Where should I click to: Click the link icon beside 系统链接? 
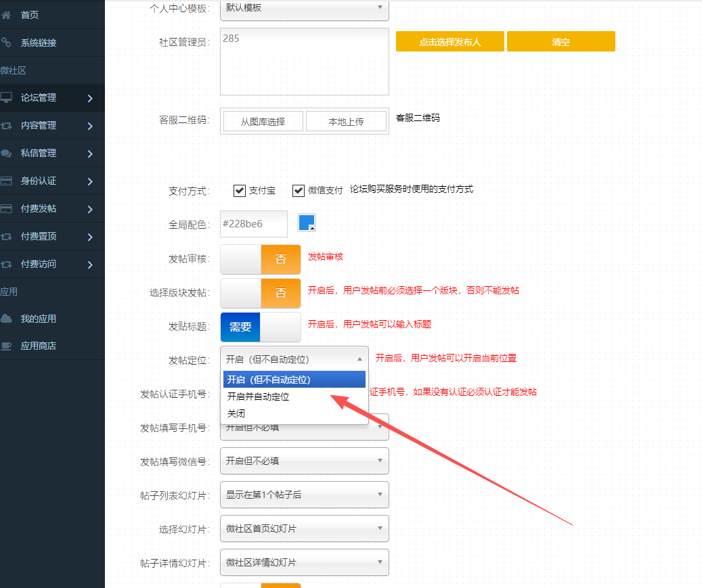(x=7, y=43)
